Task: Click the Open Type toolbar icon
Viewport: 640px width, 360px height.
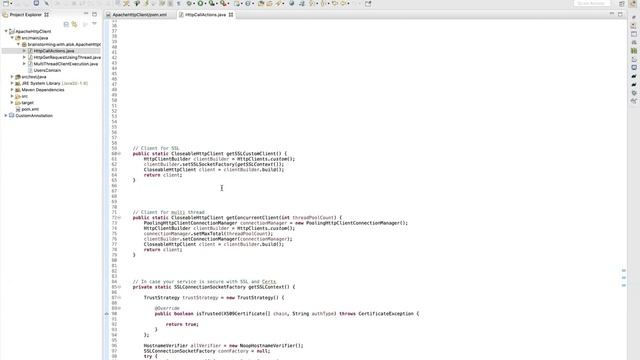Action: coord(261,3)
